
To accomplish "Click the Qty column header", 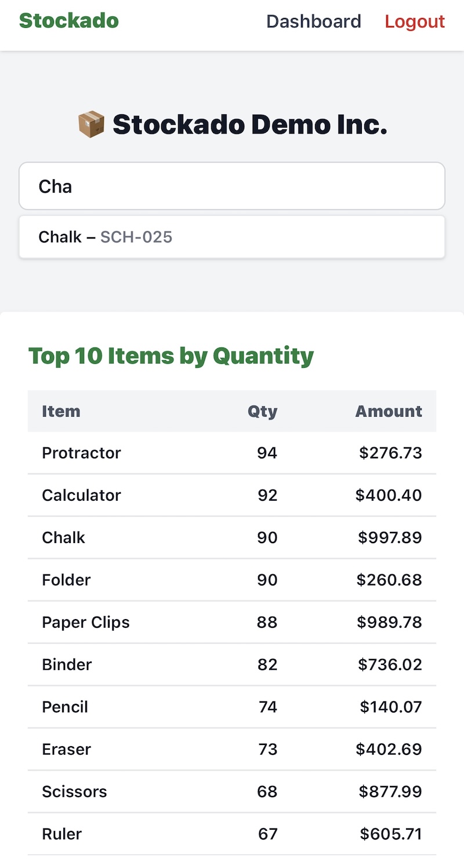I will click(263, 411).
